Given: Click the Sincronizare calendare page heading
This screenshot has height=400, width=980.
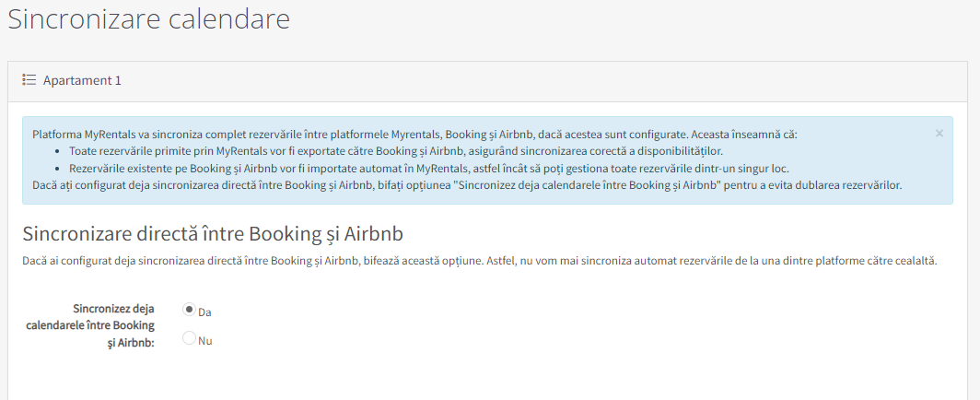Looking at the screenshot, I should (x=149, y=18).
